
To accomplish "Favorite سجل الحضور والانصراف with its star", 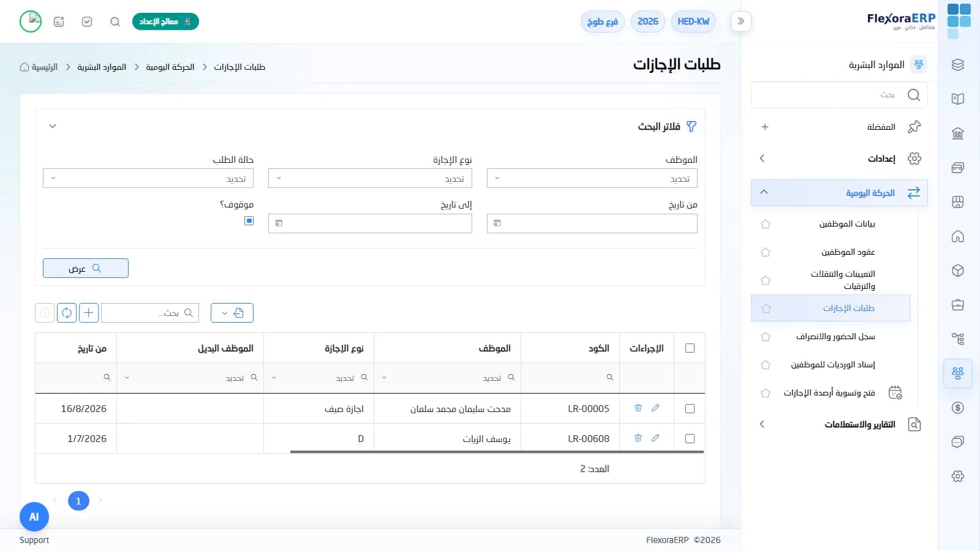I will point(766,337).
